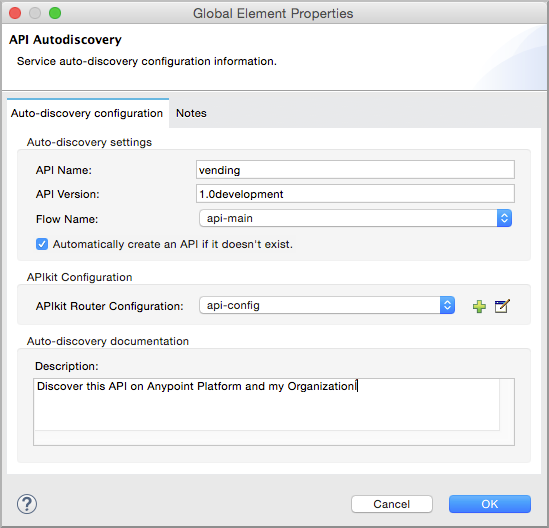Click 'Service auto-discovery configuration information.' text
Screen dimensions: 549x528
(147, 61)
